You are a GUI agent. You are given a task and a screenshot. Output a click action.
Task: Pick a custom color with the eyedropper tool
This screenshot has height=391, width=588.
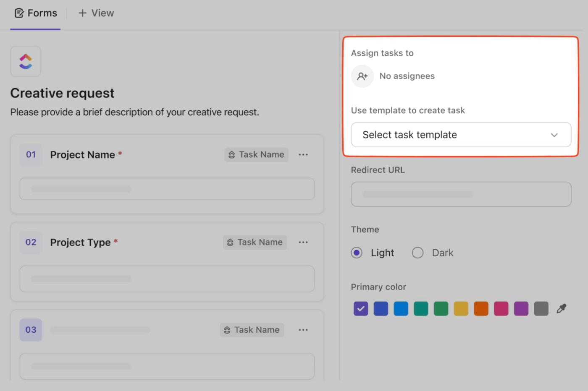562,308
